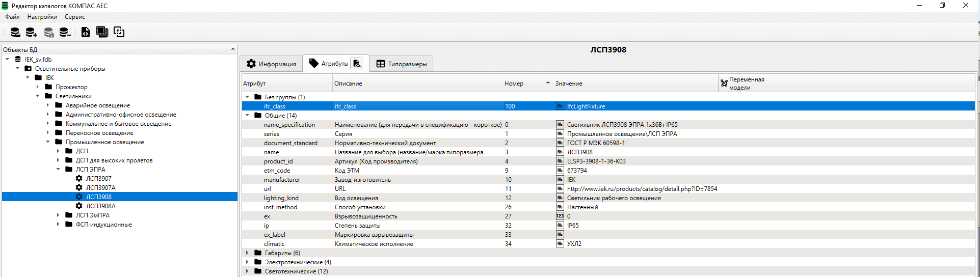Click the document preview icon beside Атрибуты
This screenshot has height=277, width=980.
click(x=357, y=64)
